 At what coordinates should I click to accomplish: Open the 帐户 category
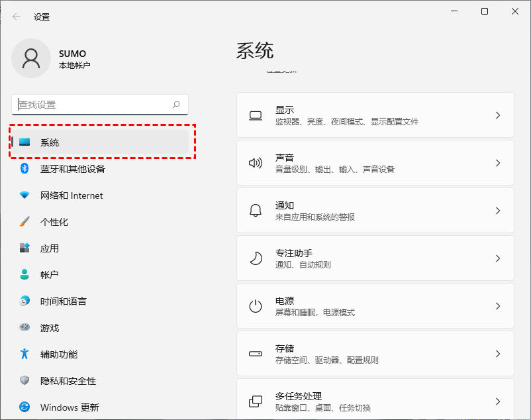pos(100,275)
